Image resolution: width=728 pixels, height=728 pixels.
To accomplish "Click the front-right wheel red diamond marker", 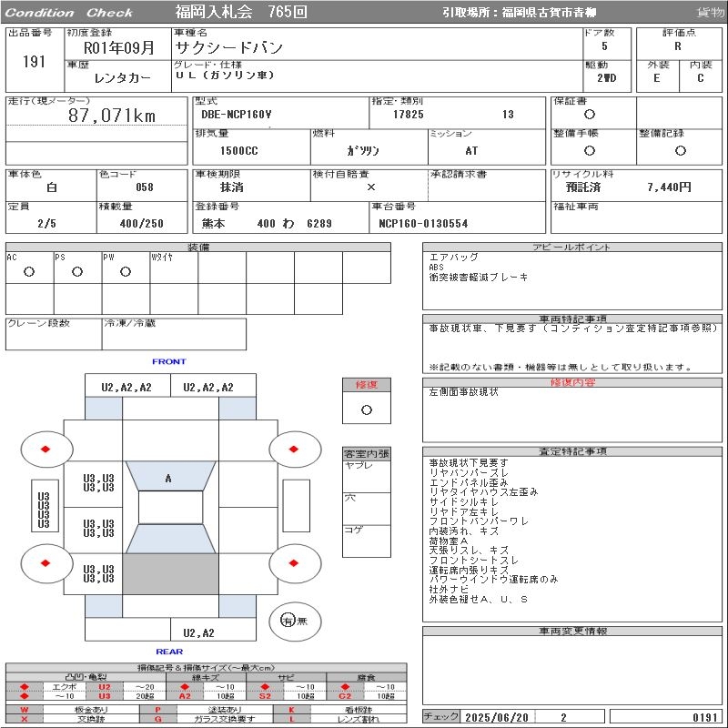I will [x=295, y=448].
